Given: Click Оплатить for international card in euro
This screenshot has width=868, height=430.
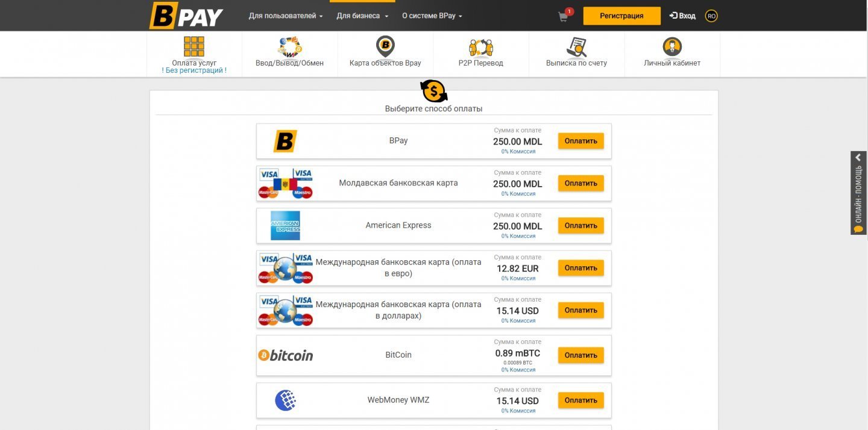Looking at the screenshot, I should (x=581, y=268).
